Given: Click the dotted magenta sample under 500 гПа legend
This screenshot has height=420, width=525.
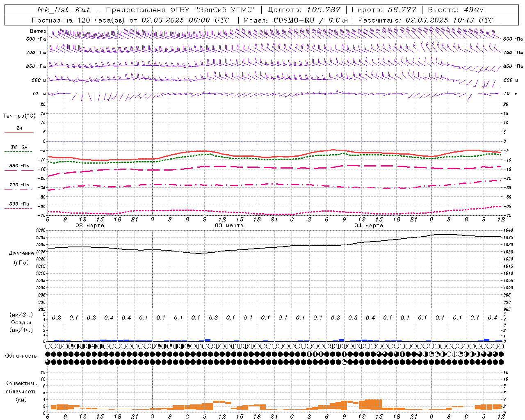Looking at the screenshot, I should click(18, 208).
